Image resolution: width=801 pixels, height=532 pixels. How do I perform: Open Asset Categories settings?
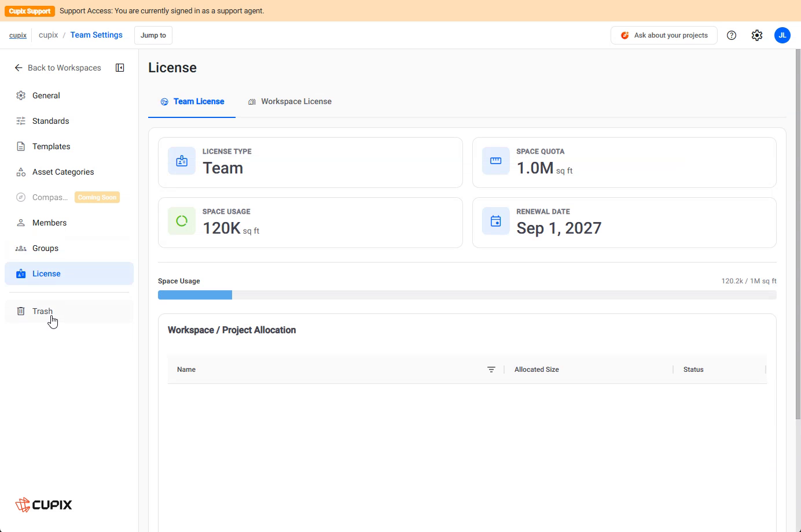[69, 172]
